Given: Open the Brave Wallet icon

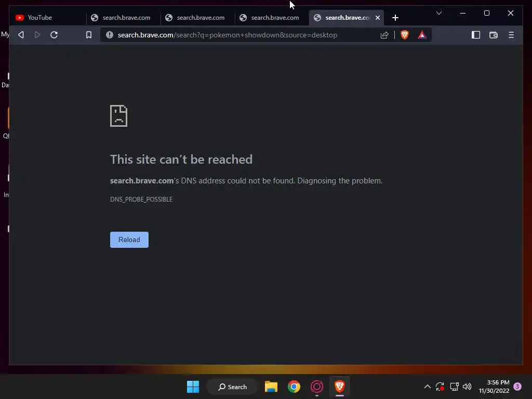Looking at the screenshot, I should point(494,35).
